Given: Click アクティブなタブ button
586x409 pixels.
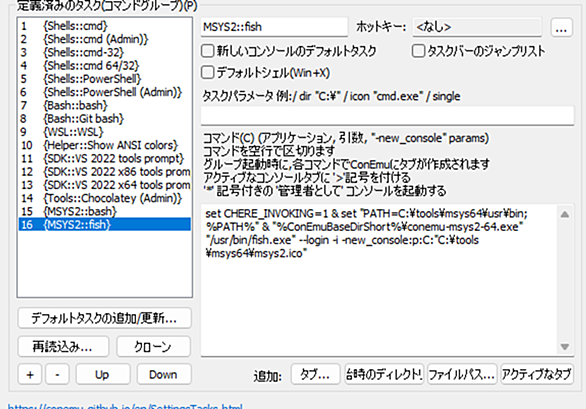Looking at the screenshot, I should click(x=537, y=374).
